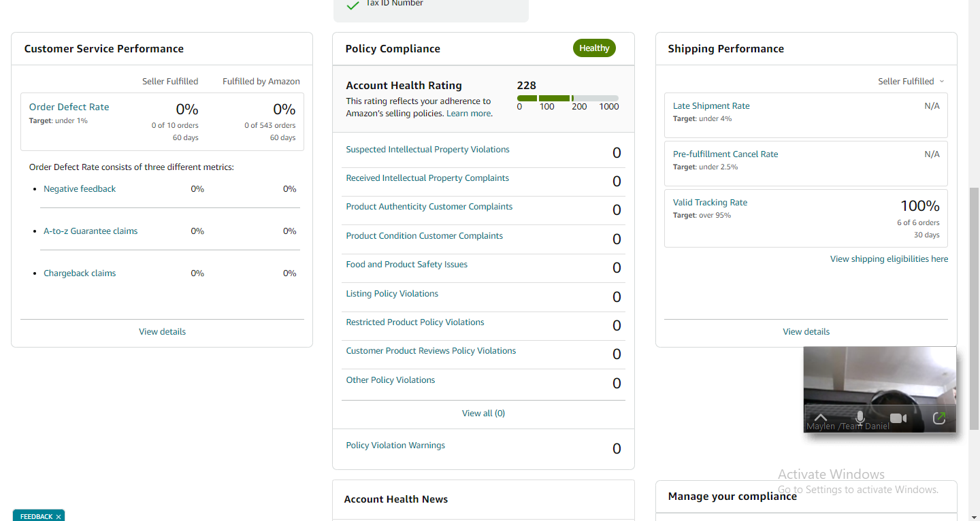Open Listing Policy Violations

tap(392, 294)
